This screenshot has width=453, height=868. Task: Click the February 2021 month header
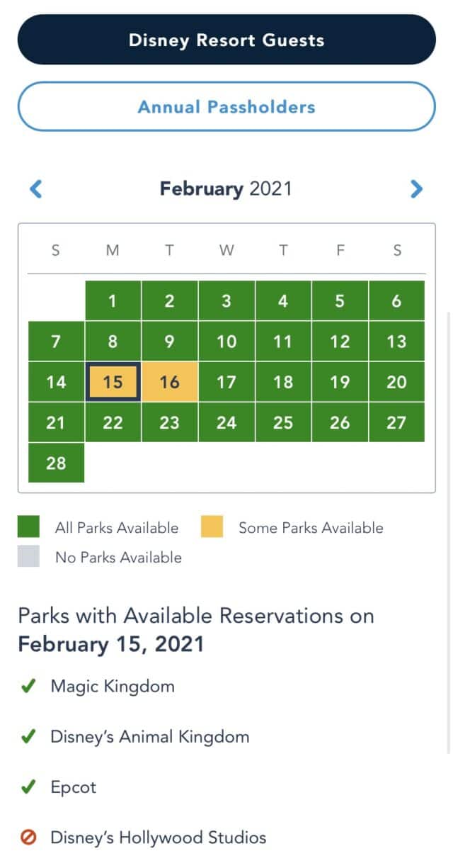coord(226,189)
